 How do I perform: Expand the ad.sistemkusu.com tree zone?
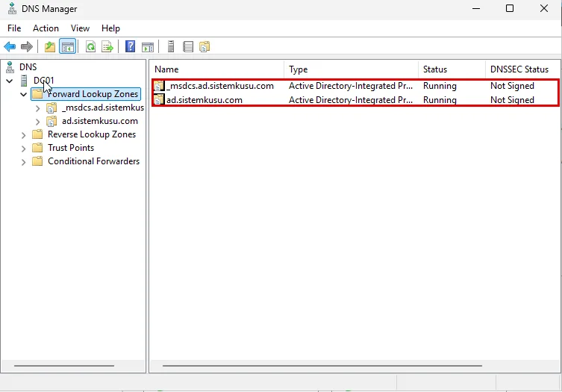37,122
